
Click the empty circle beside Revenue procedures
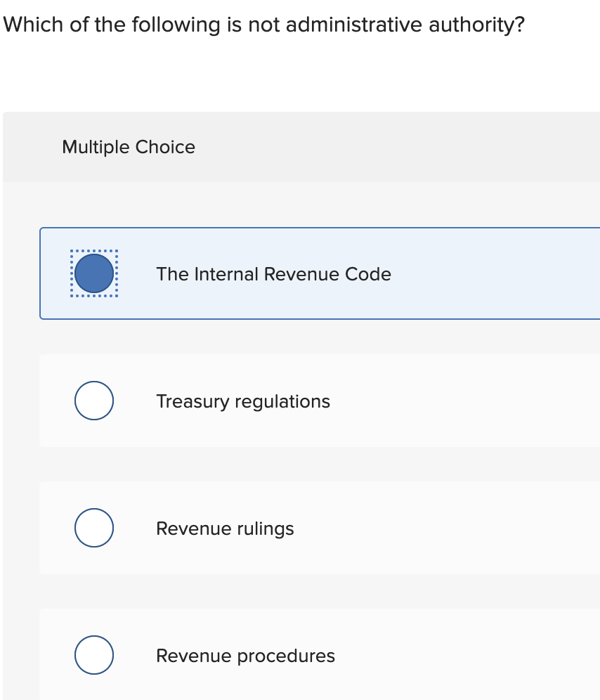coord(93,655)
